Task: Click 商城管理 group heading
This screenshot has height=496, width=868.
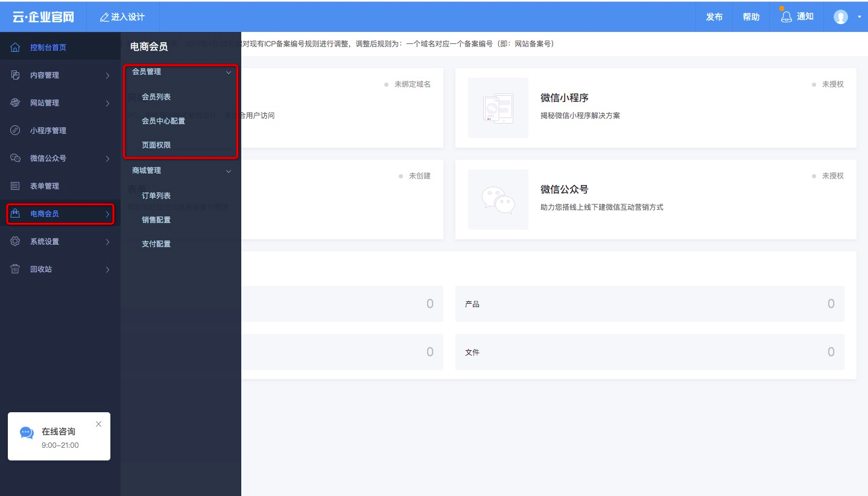Action: (147, 170)
